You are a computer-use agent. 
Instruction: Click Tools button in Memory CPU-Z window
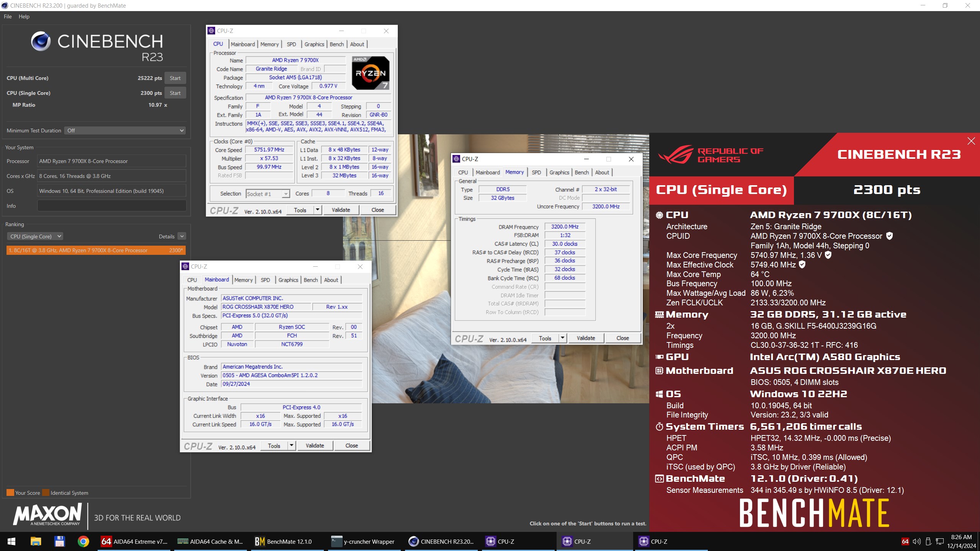coord(545,338)
